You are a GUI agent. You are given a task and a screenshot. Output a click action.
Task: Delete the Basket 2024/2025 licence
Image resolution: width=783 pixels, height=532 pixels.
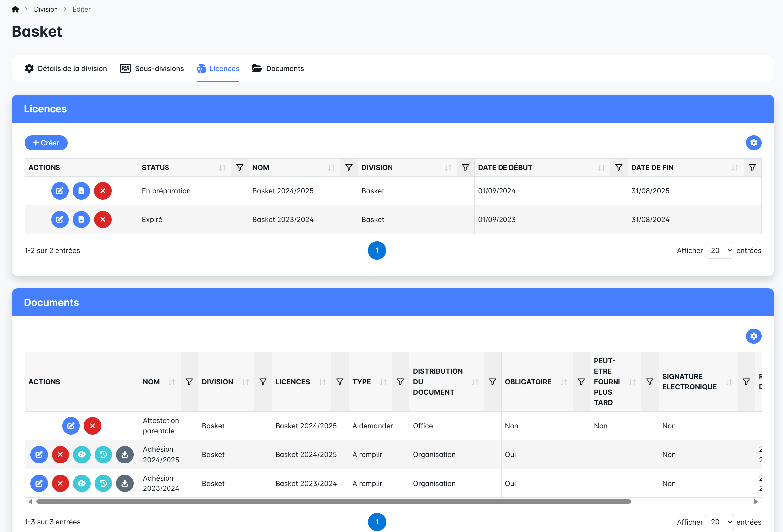pos(103,191)
